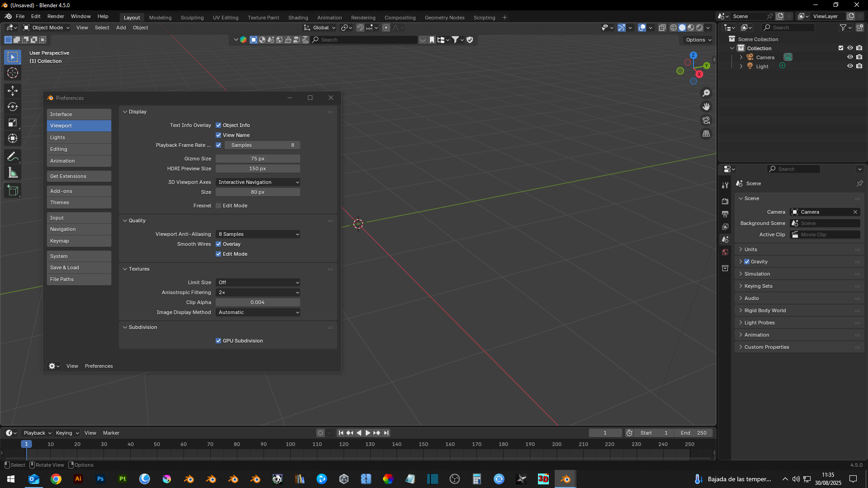Uncheck the View Name checkbox
Screen dimensions: 868x488
218,135
